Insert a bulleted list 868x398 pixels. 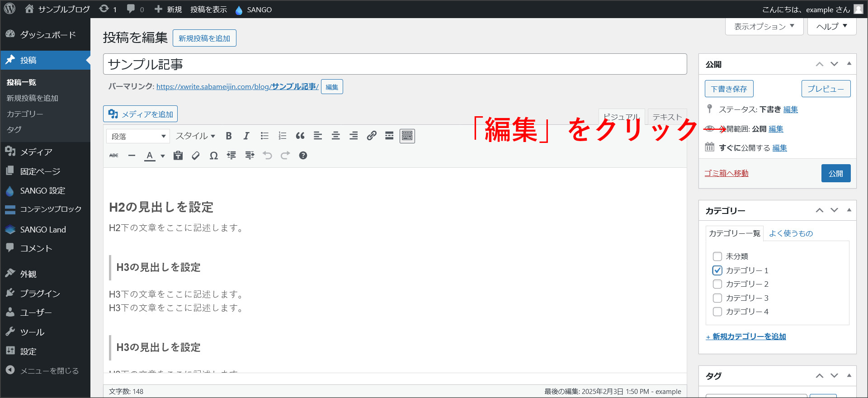pos(264,136)
